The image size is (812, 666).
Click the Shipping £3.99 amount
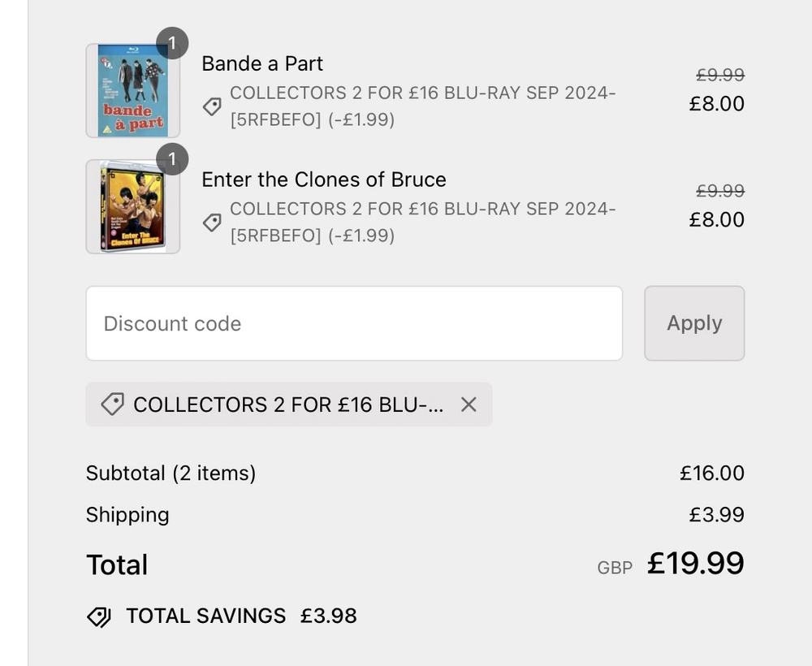point(717,515)
